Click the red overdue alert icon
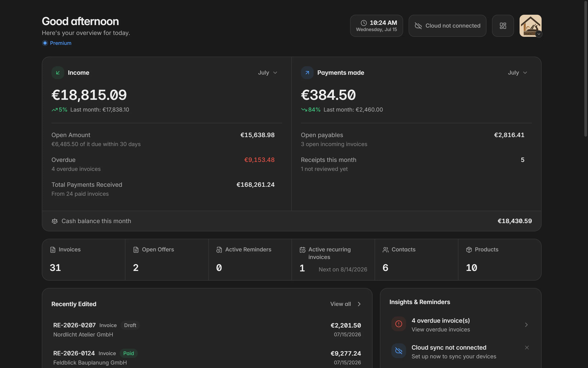This screenshot has height=368, width=588. click(x=399, y=324)
